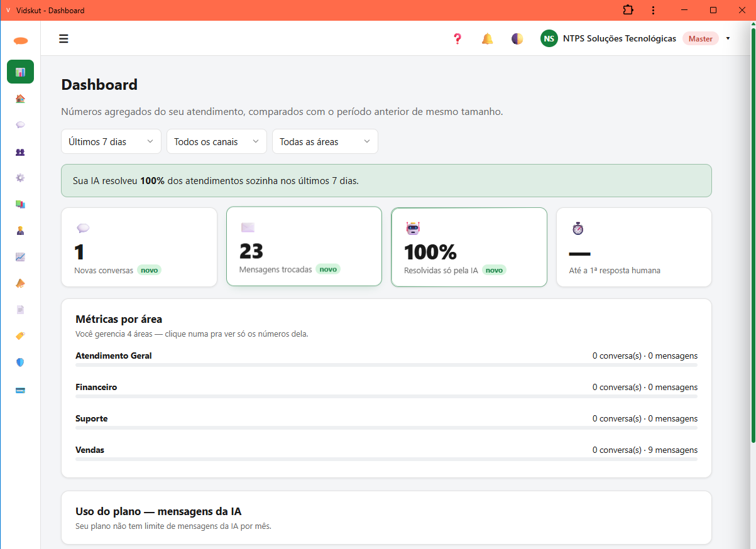Screen dimensions: 756x549
Task: Open the shield icon in sidebar
Action: click(20, 362)
